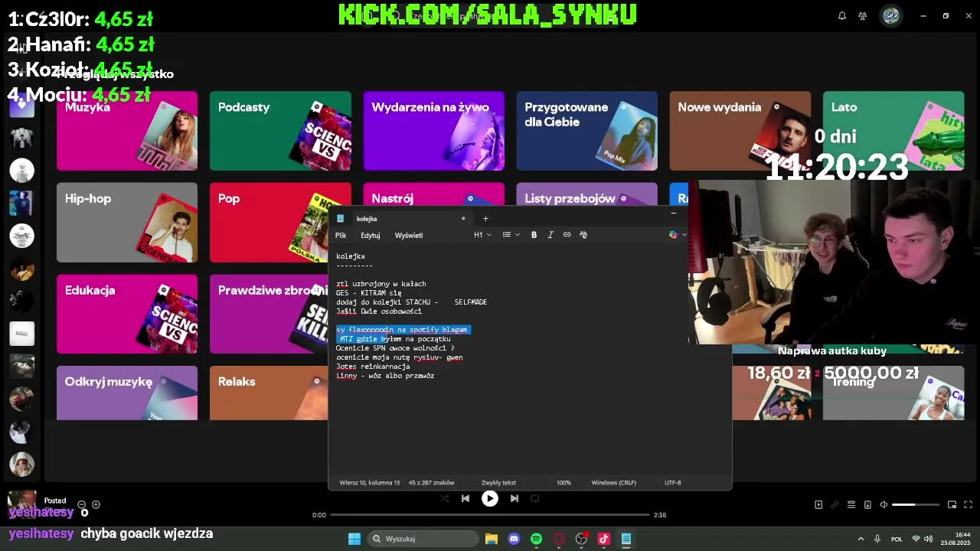Open the Nowe wydania category card
980x551 pixels.
(740, 131)
